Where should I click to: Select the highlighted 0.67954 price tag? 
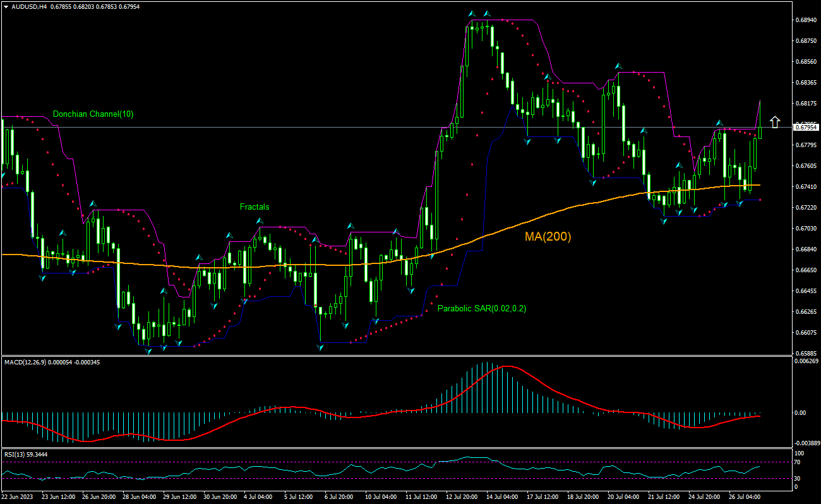(806, 126)
